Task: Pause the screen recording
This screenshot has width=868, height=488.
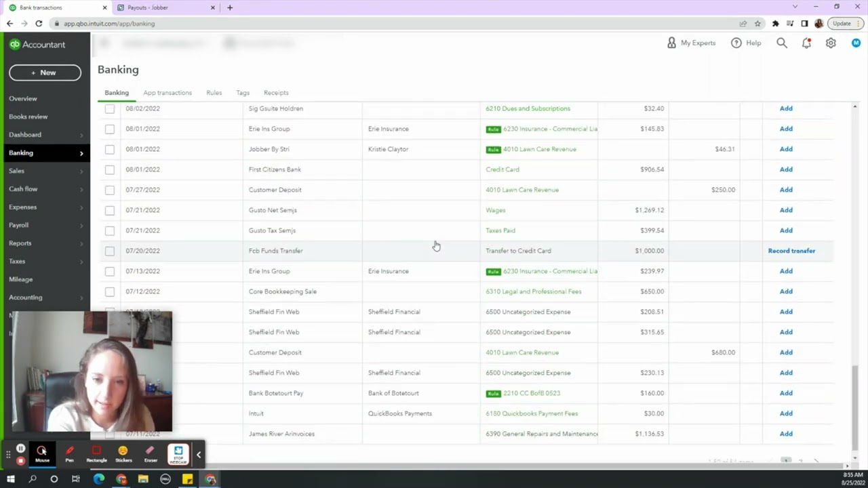Action: coord(21,449)
